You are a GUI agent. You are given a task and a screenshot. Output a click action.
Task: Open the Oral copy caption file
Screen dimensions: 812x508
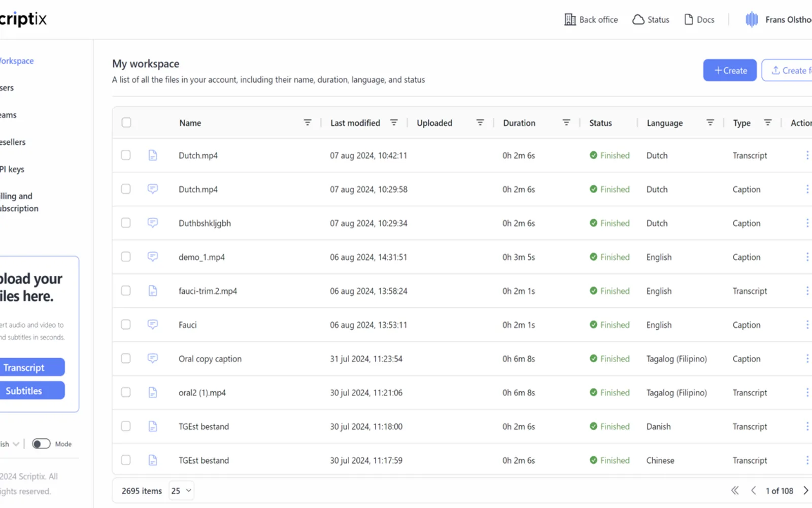point(210,359)
